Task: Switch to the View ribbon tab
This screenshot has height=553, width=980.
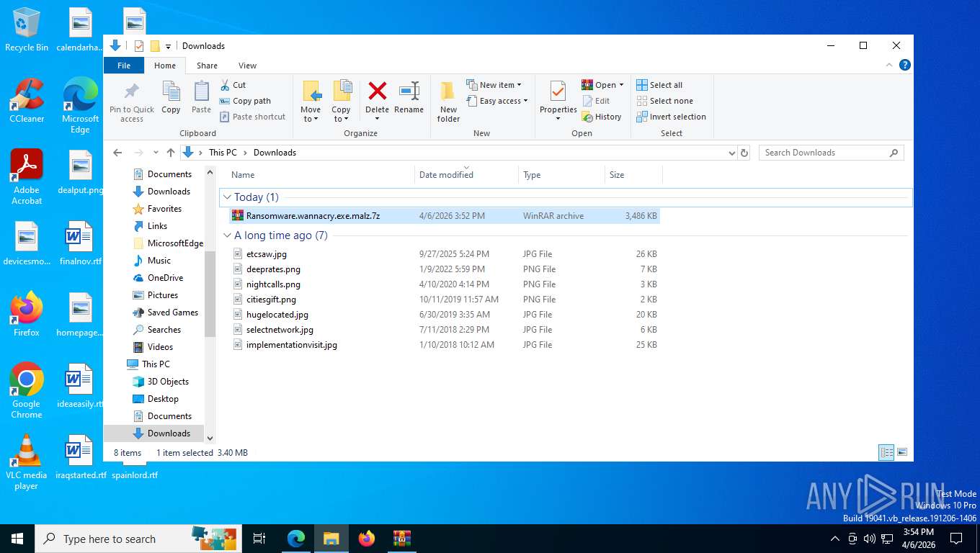Action: point(247,66)
